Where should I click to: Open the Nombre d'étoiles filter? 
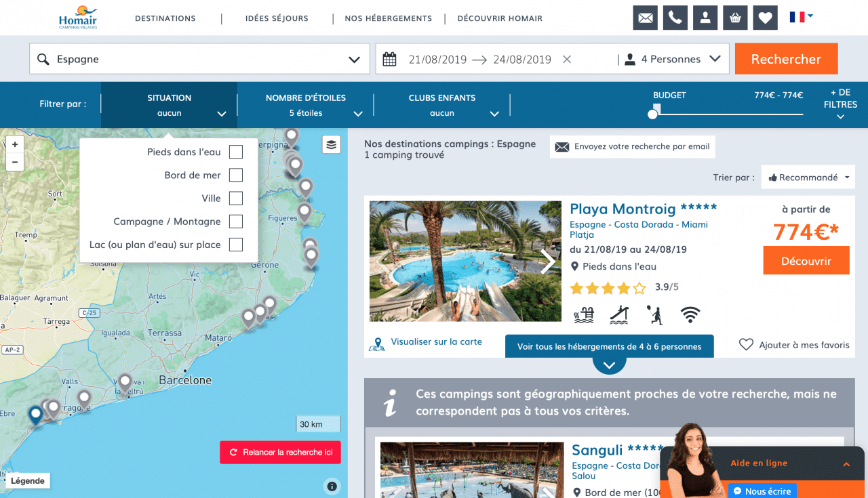pos(306,105)
